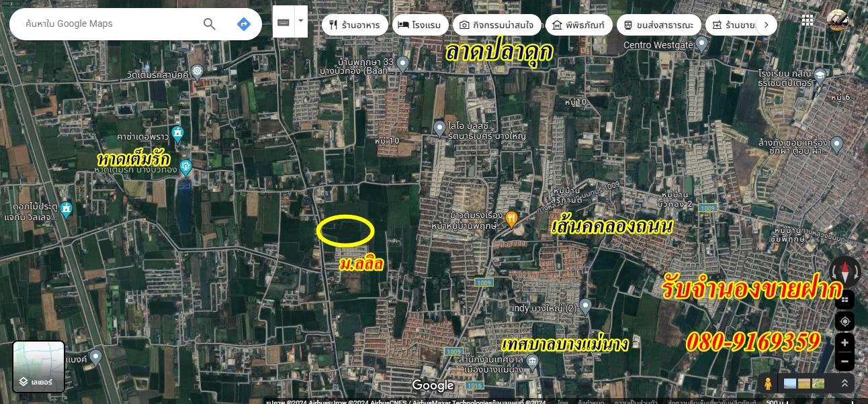868x404 pixels.
Task: Expand the input tools dropdown arrow
Action: 301,22
